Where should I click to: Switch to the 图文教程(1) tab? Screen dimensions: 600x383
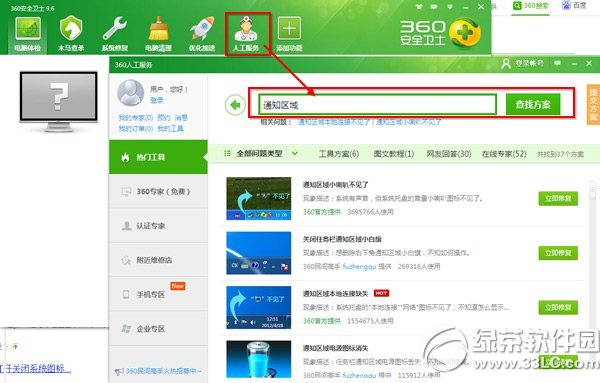tap(394, 154)
